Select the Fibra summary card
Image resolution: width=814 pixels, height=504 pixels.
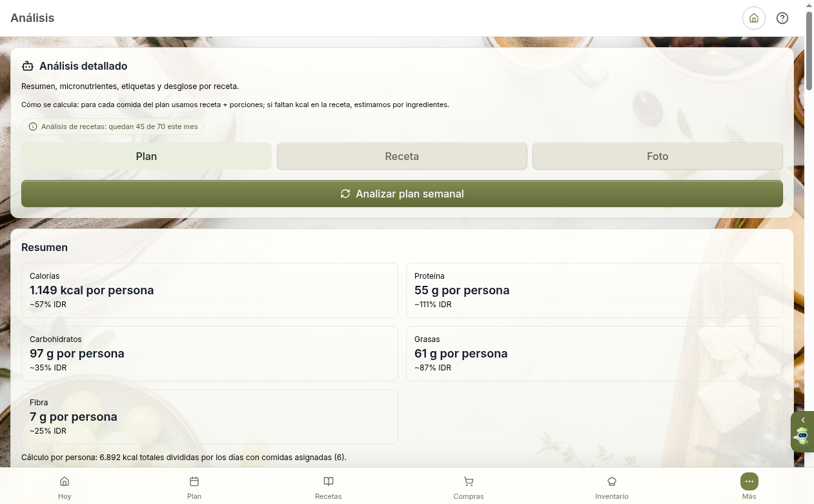pyautogui.click(x=210, y=417)
